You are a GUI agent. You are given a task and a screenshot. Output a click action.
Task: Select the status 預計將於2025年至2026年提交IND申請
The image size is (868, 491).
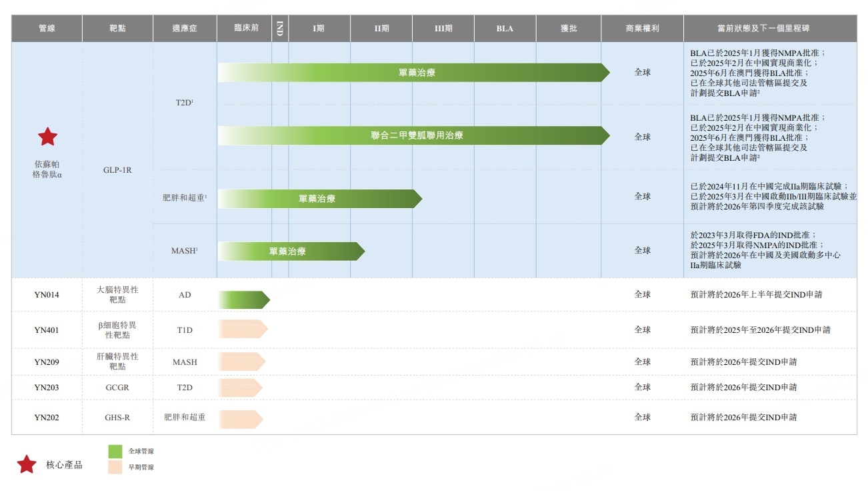point(761,330)
